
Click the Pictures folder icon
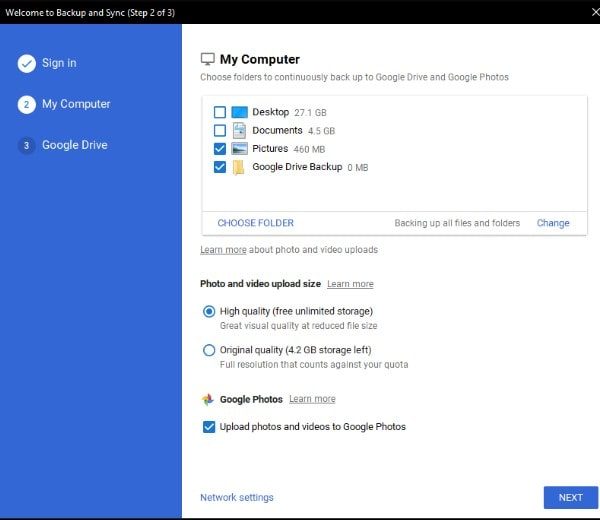(240, 149)
